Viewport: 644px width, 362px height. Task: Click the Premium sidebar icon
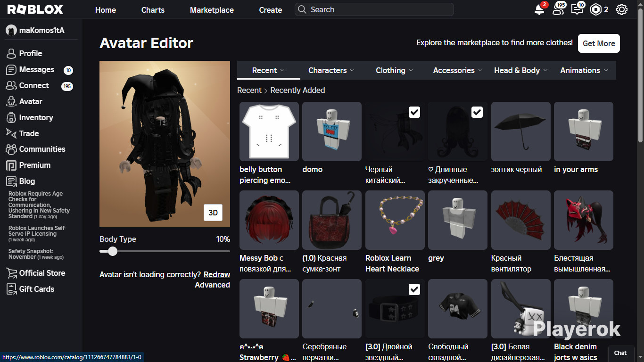coord(11,165)
